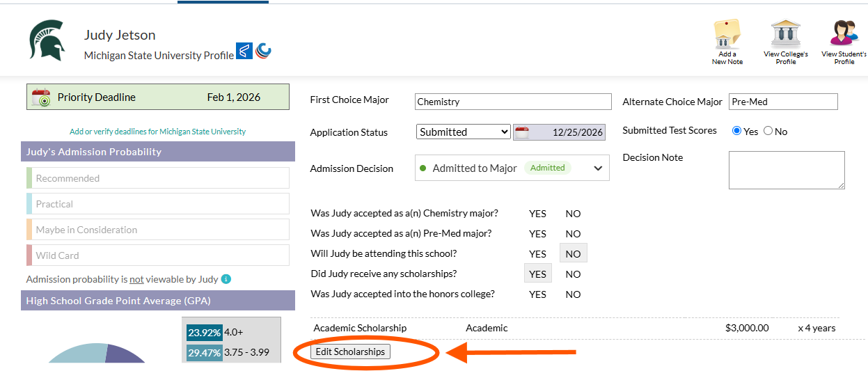This screenshot has height=371, width=868.
Task: Click the application date field 12/25/2026
Action: [x=559, y=132]
